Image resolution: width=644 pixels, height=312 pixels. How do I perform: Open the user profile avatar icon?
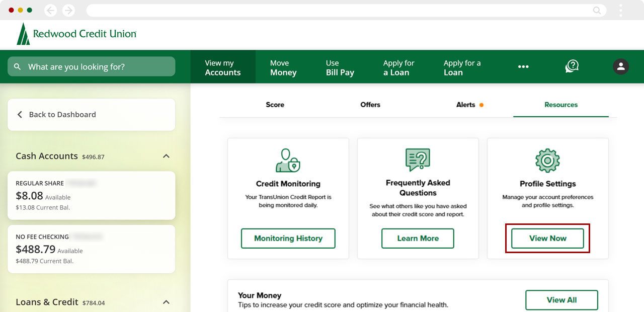click(621, 66)
